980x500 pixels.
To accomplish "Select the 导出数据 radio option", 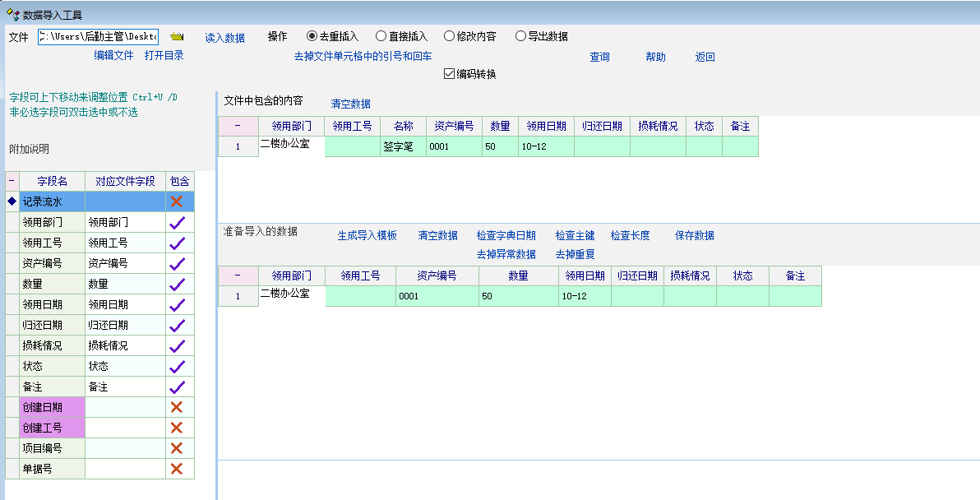I will 520,36.
